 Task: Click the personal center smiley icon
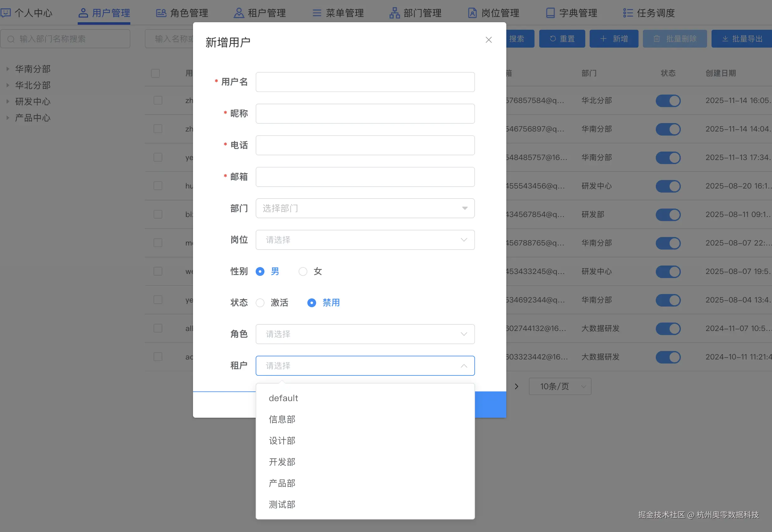point(6,13)
